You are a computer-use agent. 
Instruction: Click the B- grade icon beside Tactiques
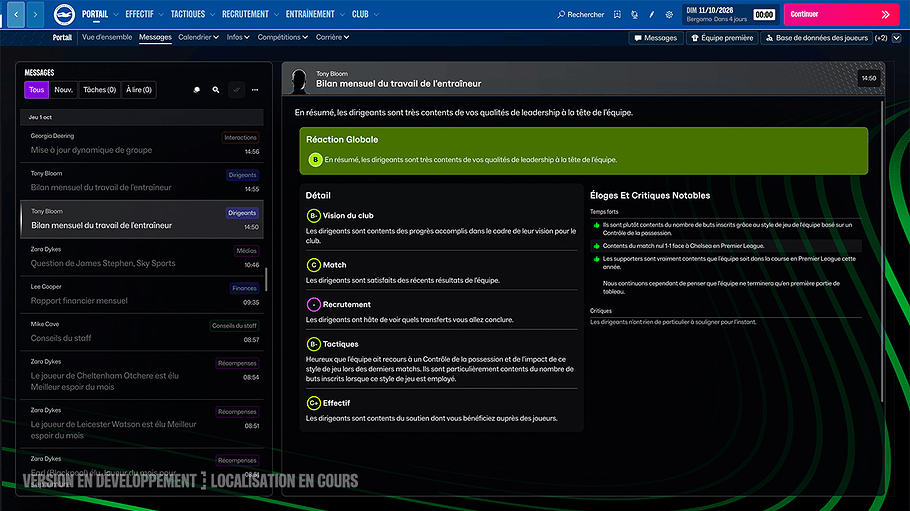[313, 344]
